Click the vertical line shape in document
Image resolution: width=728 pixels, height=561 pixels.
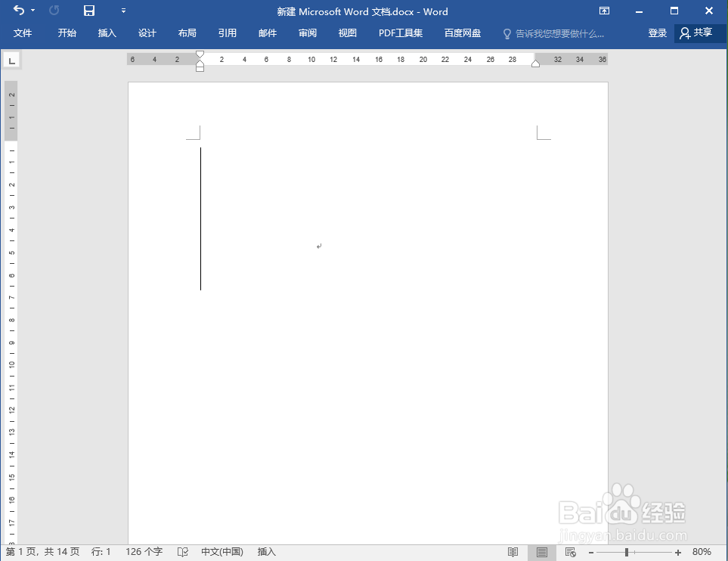(x=200, y=219)
